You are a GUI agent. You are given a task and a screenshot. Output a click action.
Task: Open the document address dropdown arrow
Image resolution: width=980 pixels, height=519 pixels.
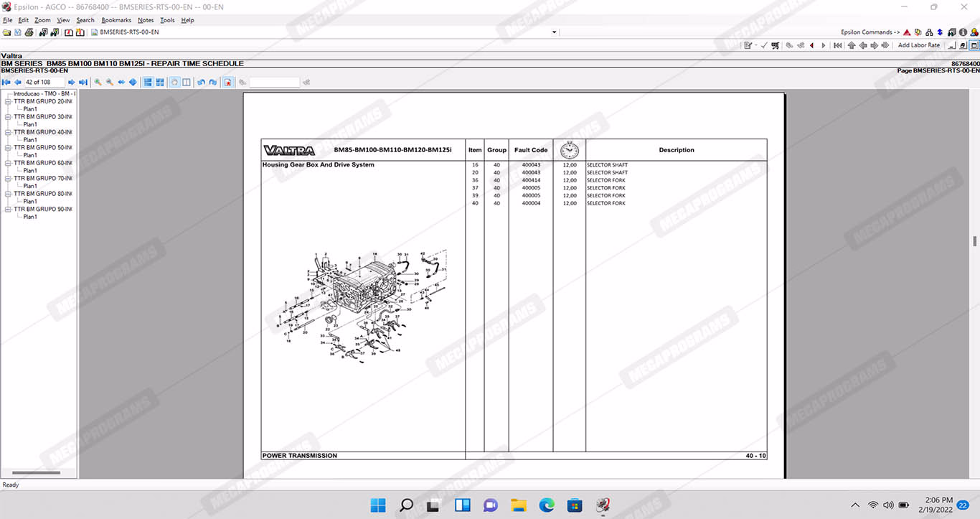(554, 32)
